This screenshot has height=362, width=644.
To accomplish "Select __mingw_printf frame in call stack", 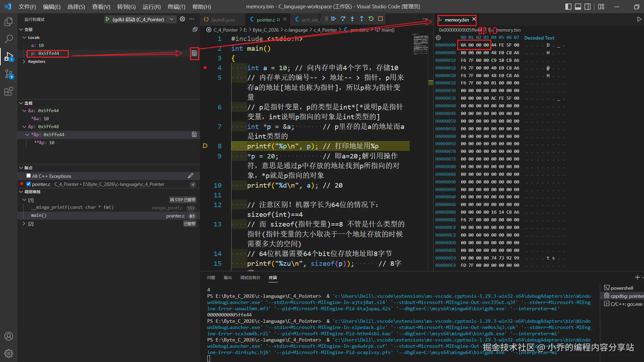I will coord(109,208).
